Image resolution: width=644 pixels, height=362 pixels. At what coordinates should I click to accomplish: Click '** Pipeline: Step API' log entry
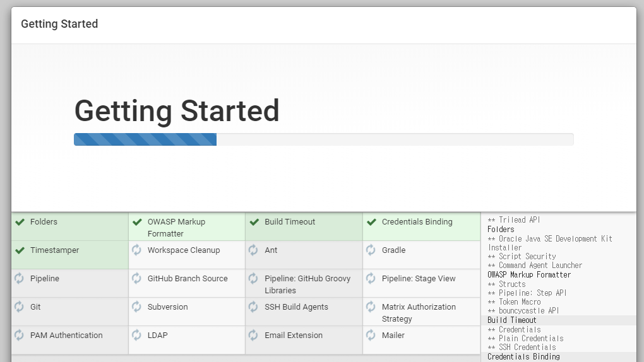point(527,293)
